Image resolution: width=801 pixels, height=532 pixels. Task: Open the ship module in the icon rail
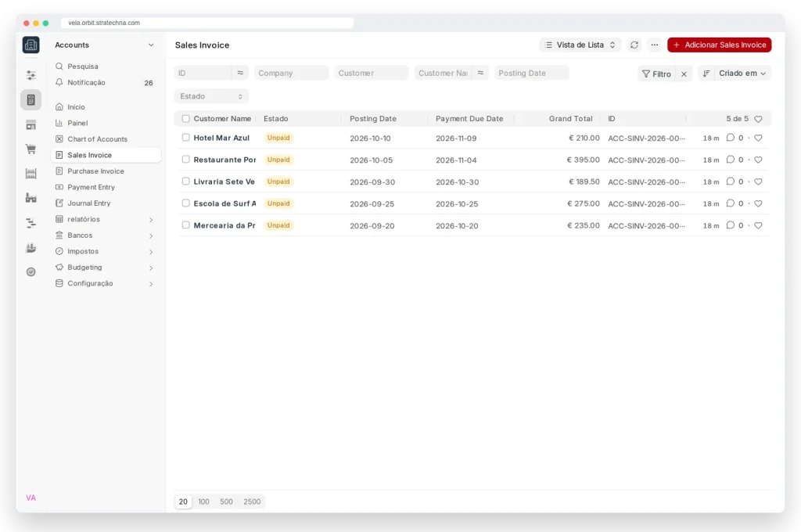click(x=31, y=247)
